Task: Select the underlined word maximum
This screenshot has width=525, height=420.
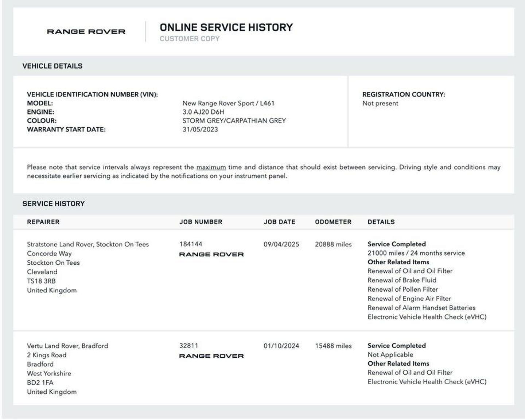Action: (211, 167)
